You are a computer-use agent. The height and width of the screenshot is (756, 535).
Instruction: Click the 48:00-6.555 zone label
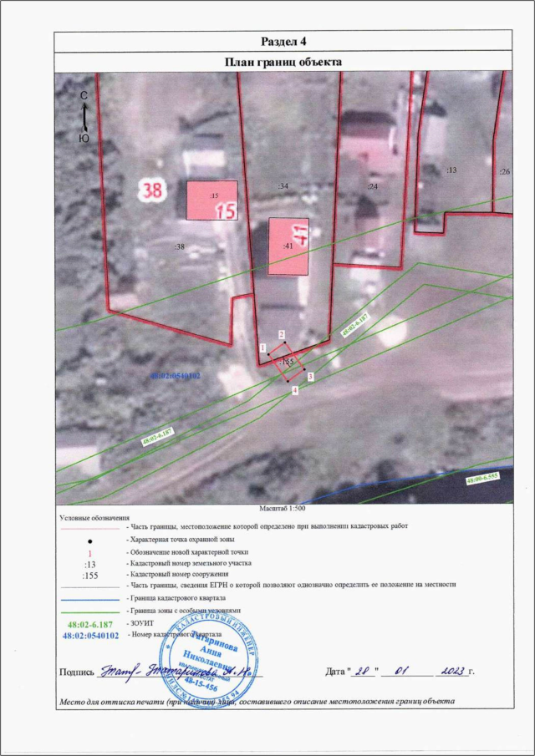click(483, 480)
